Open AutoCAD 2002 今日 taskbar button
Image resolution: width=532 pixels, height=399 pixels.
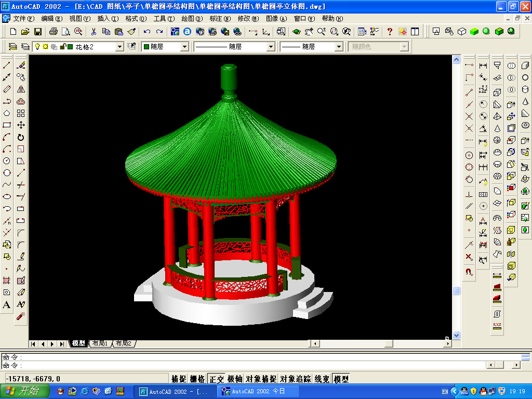pyautogui.click(x=258, y=392)
